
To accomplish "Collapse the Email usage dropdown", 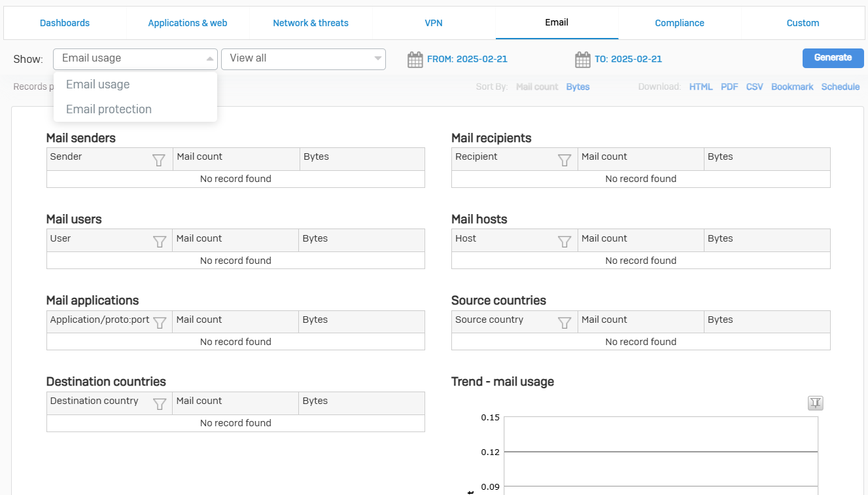I will [x=209, y=59].
